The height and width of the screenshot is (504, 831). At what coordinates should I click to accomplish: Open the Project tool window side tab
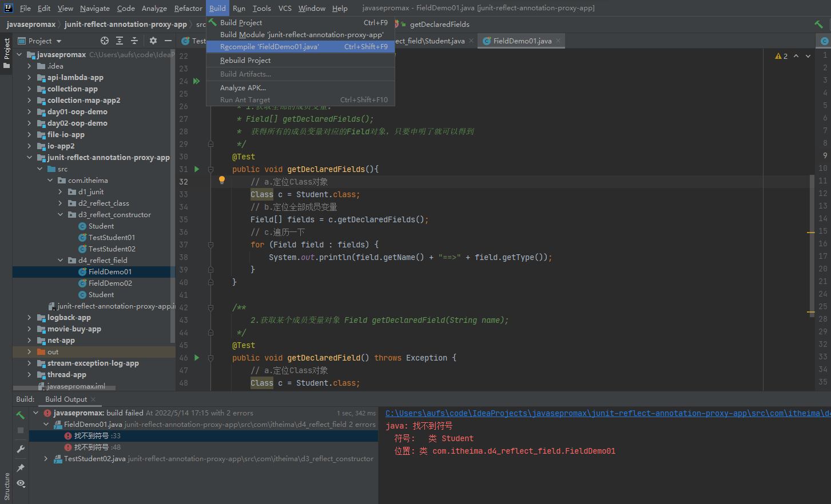click(x=7, y=53)
